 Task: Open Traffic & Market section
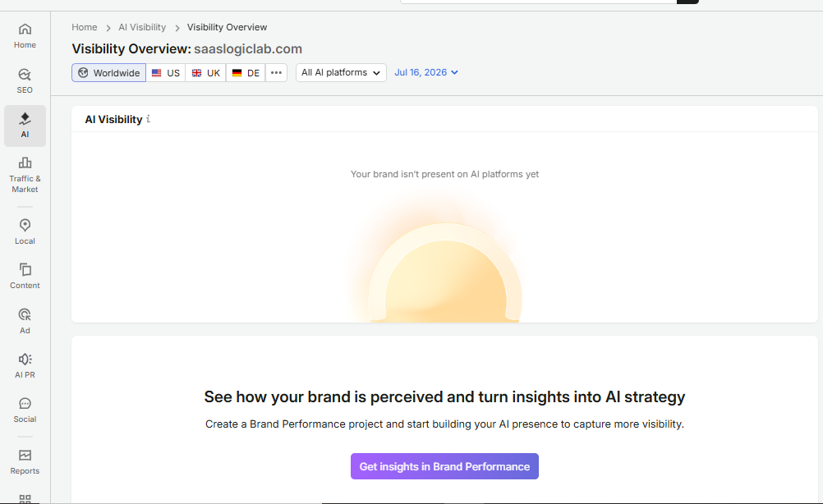[x=25, y=175]
